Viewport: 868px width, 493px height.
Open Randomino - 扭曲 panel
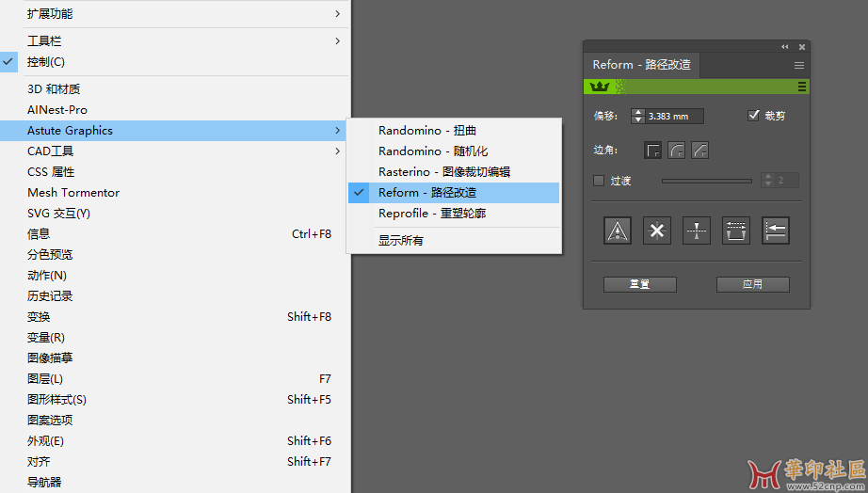tap(454, 131)
